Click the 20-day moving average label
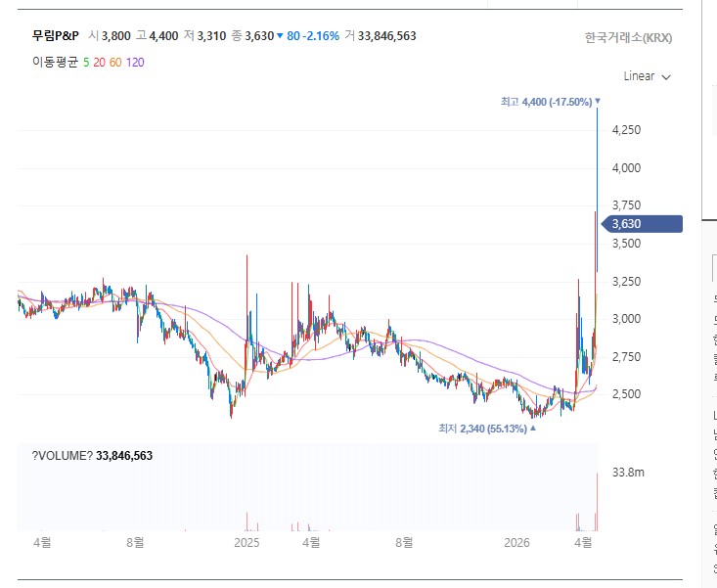This screenshot has height=588, width=717. coord(99,63)
